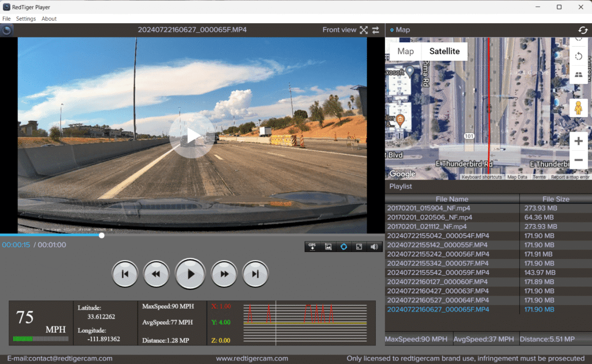Rotate the map view counterclockwise

click(x=579, y=57)
